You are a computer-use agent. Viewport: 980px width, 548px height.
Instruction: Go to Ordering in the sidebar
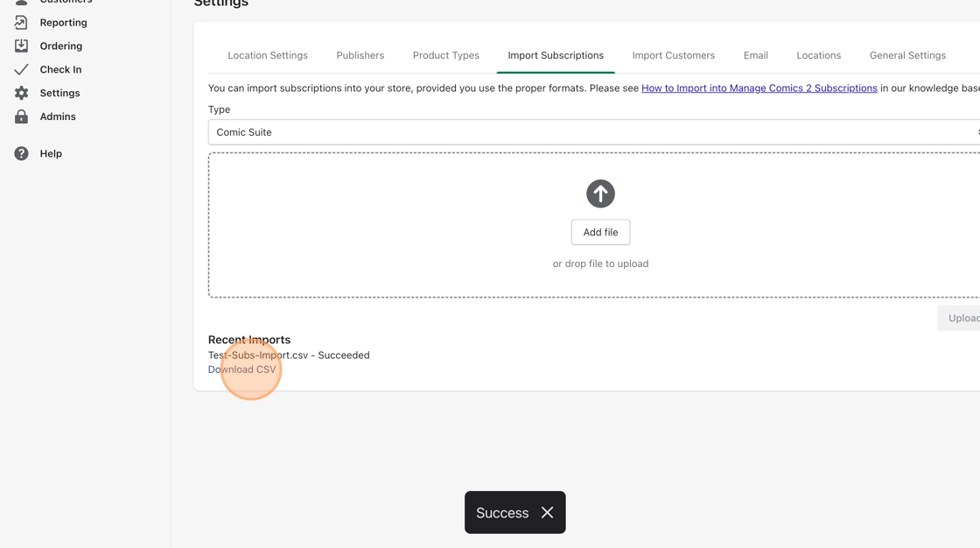tap(61, 46)
